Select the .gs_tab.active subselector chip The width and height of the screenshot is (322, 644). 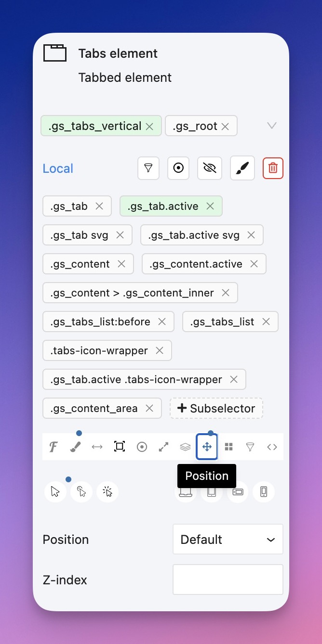163,206
